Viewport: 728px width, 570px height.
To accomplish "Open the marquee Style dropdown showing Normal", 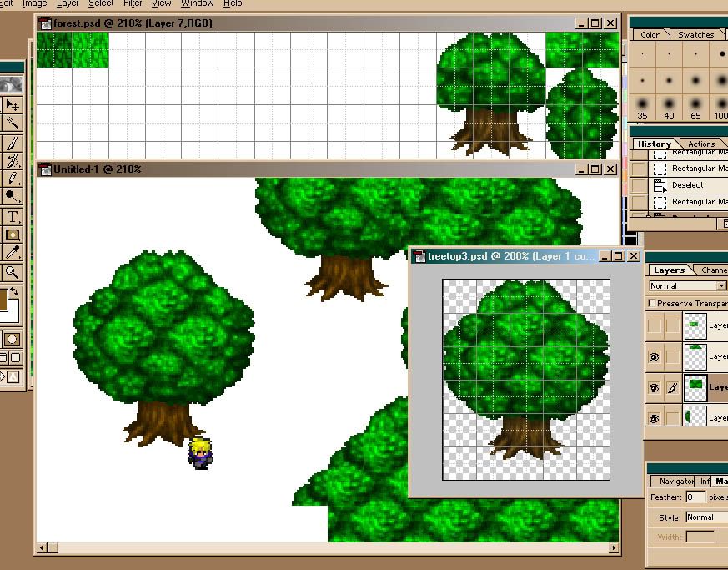I will click(x=706, y=517).
